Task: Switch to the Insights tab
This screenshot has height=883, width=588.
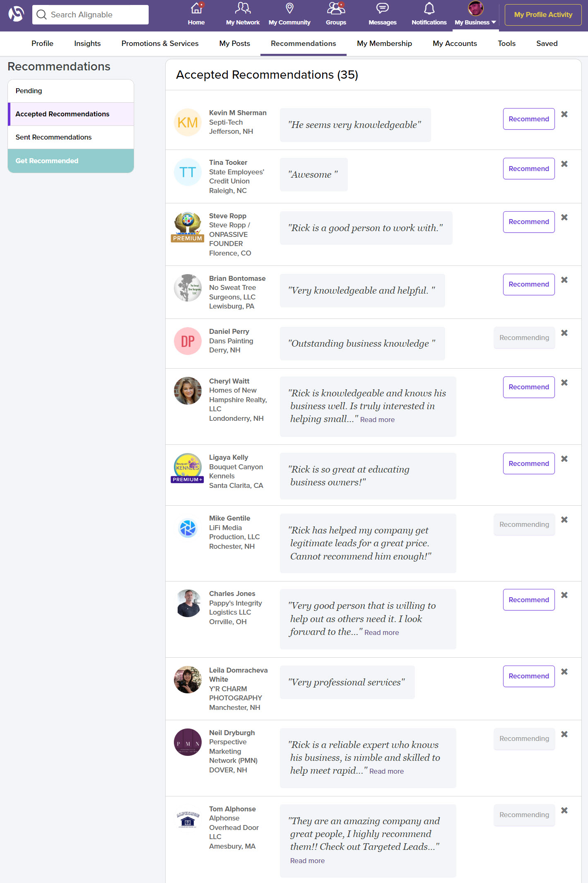Action: [x=87, y=43]
